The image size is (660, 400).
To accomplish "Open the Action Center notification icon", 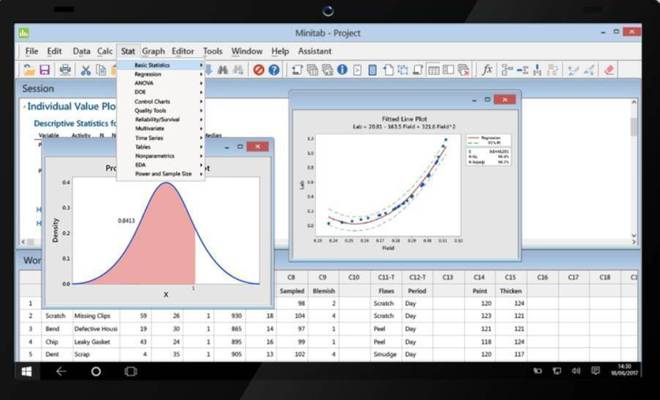I will [x=595, y=371].
